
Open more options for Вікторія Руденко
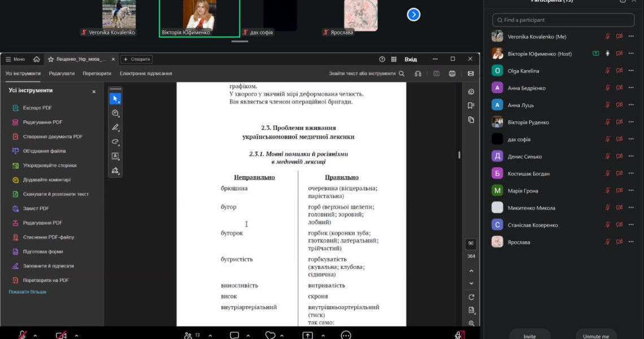[631, 122]
